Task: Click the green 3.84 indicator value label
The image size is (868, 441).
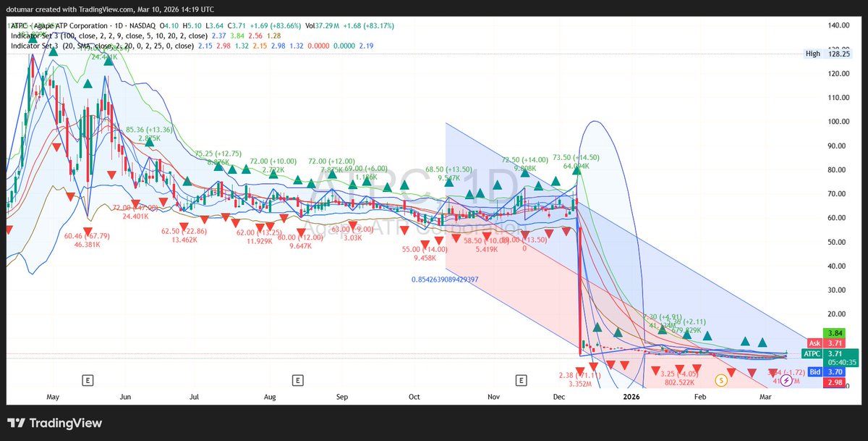Action: point(835,333)
